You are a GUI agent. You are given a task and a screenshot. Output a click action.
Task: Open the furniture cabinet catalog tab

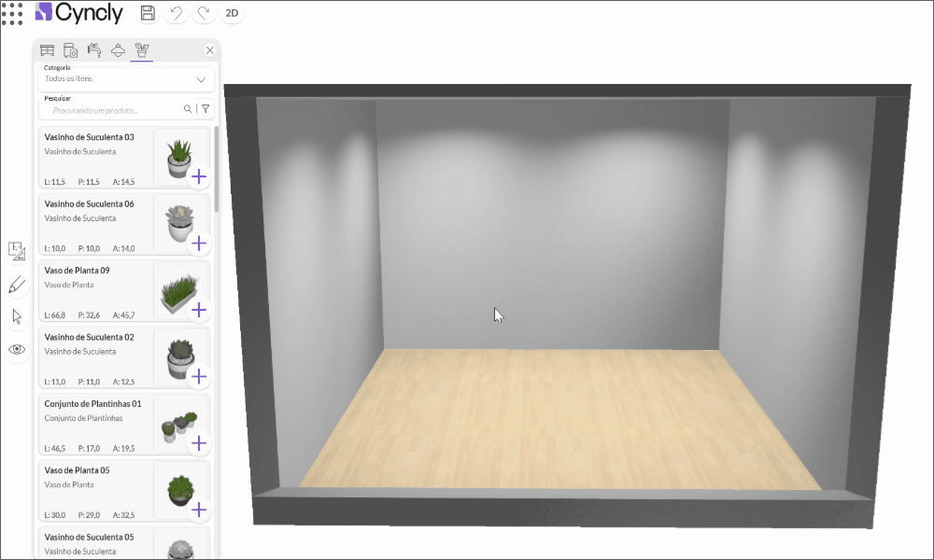point(47,50)
